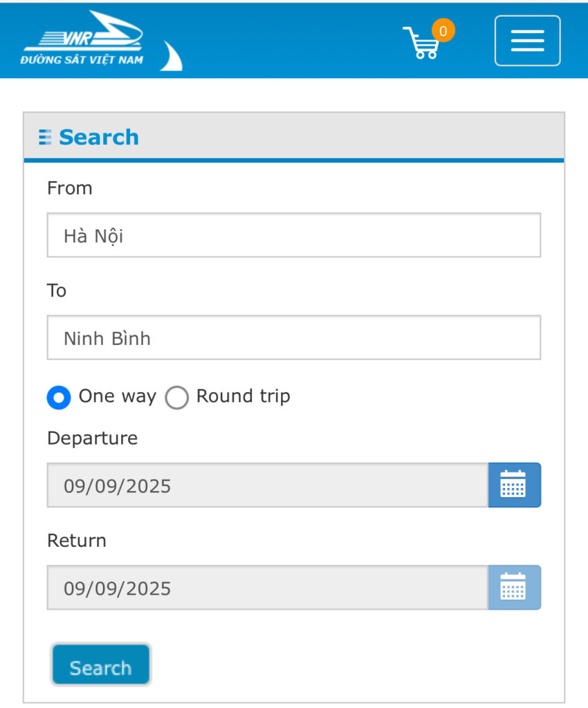Open the hamburger navigation menu
The height and width of the screenshot is (708, 588).
528,41
